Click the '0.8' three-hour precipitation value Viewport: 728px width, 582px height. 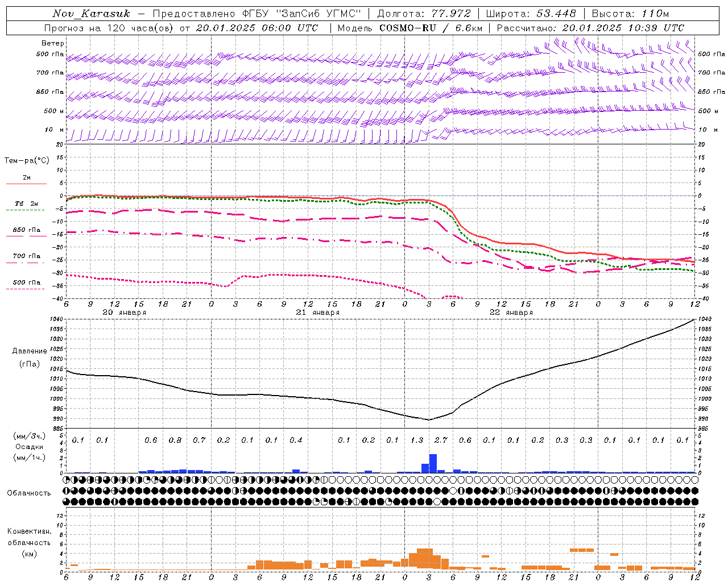coord(175,440)
